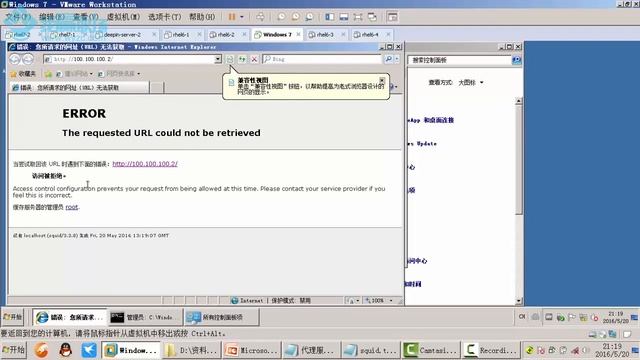Screen dimensions: 640x360
Task: Follow the http://100.100.100.2/ link
Action: [145, 164]
